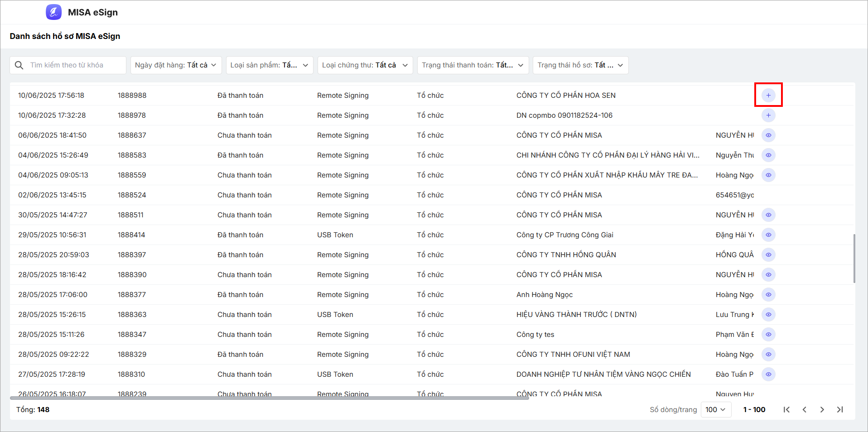Go to the previous page arrow

(804, 409)
